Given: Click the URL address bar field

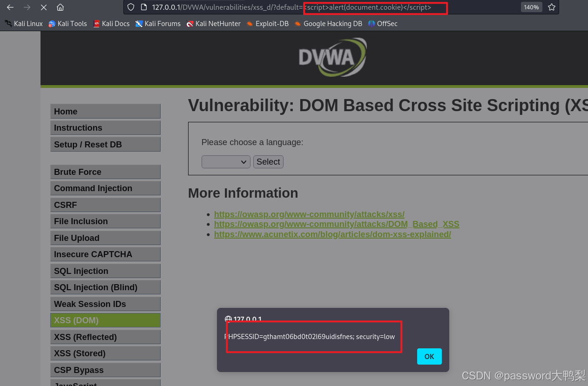Looking at the screenshot, I should coord(341,7).
